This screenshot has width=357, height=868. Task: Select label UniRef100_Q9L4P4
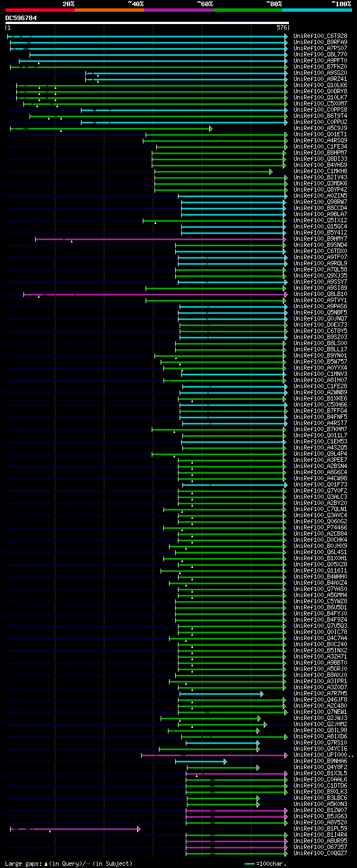pyautogui.click(x=320, y=454)
